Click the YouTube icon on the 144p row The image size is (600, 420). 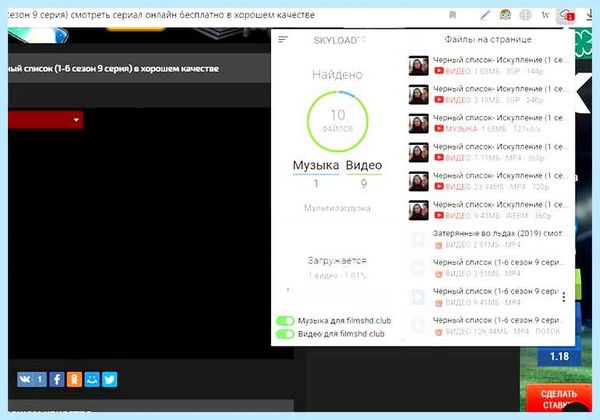tap(439, 71)
